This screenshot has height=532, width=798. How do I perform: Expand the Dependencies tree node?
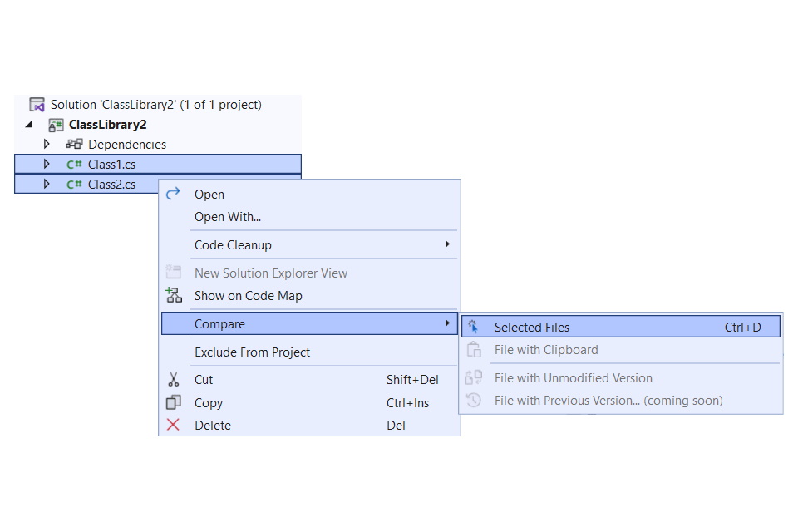(x=47, y=143)
